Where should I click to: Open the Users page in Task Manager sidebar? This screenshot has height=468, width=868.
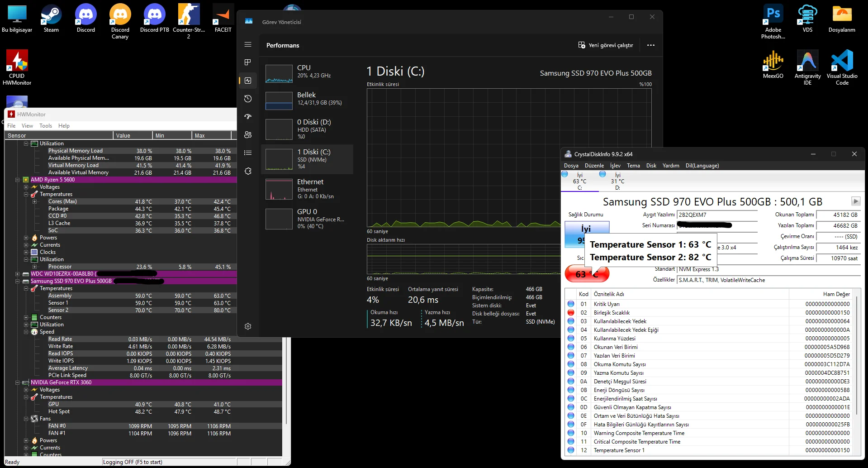[248, 134]
